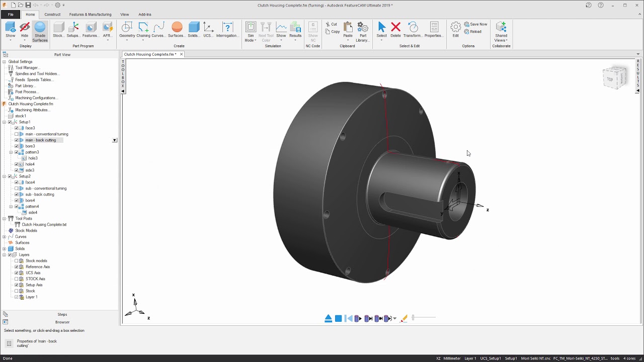Click the Cut button
Viewport: 644px width, 362px height.
(331, 24)
